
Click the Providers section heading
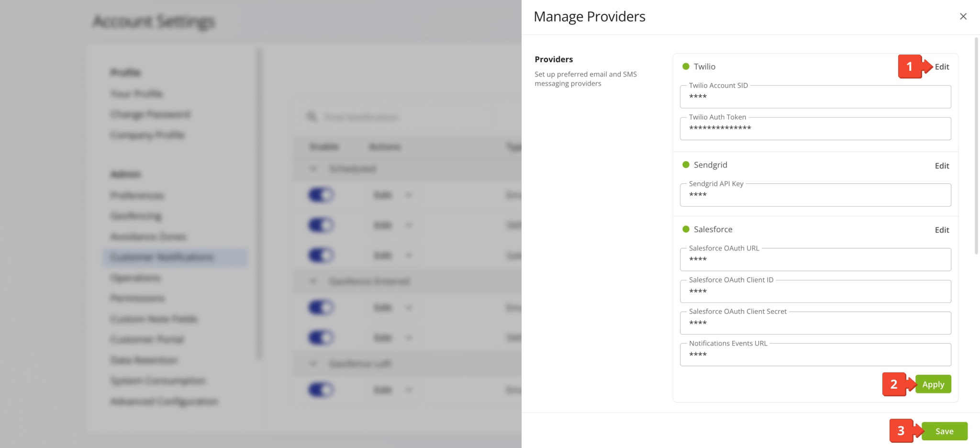(x=554, y=59)
